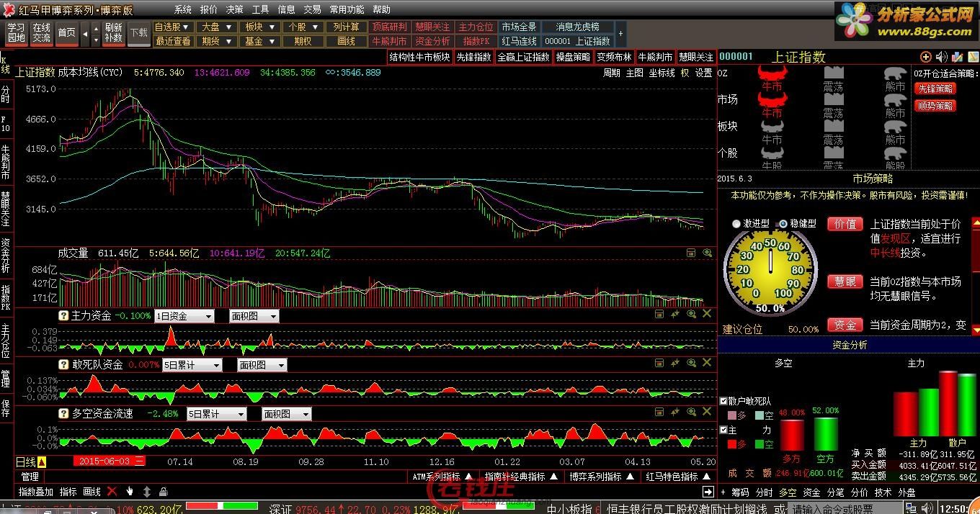Select the 激进型 radio button
The height and width of the screenshot is (514, 980).
pos(736,224)
